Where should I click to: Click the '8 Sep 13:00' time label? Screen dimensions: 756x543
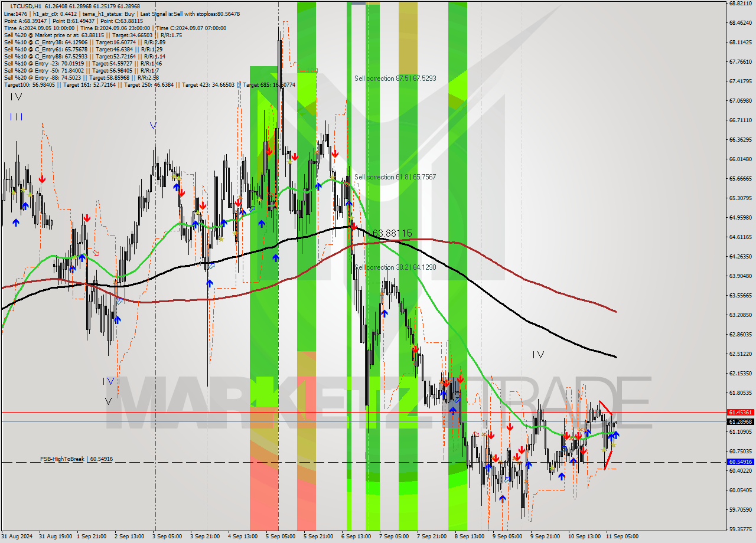(470, 537)
